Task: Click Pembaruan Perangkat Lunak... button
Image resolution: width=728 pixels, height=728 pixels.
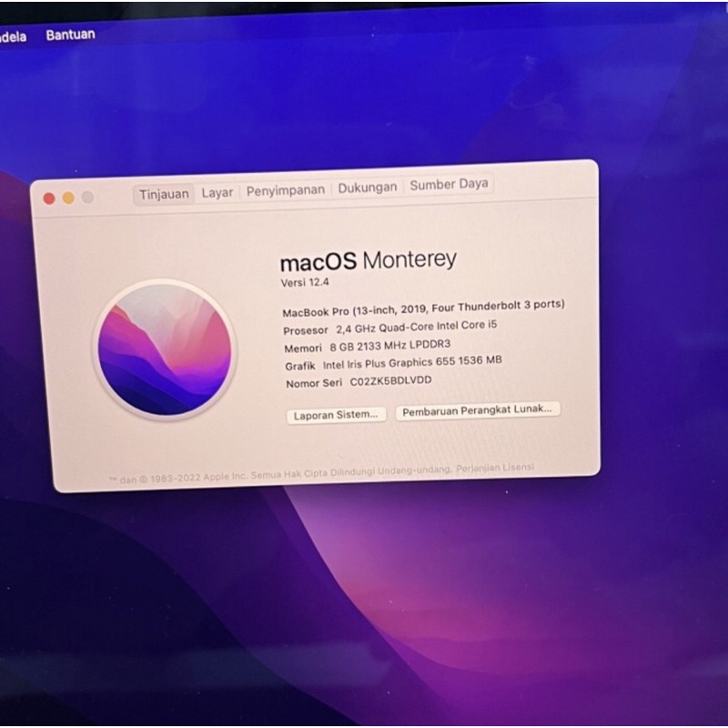Action: (x=477, y=410)
